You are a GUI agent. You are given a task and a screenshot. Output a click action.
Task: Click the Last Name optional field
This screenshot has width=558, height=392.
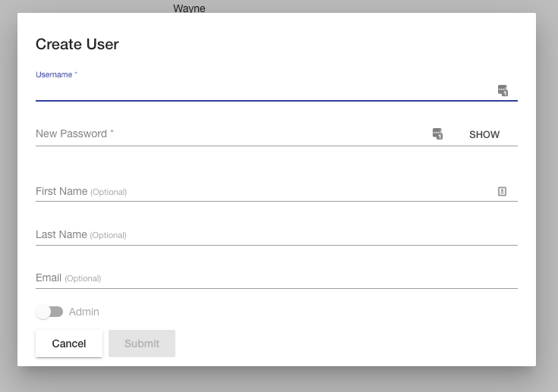click(x=276, y=234)
